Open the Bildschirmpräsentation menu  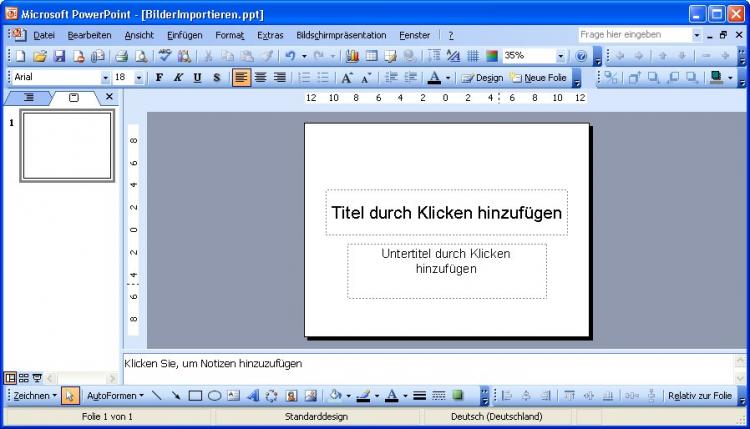343,35
